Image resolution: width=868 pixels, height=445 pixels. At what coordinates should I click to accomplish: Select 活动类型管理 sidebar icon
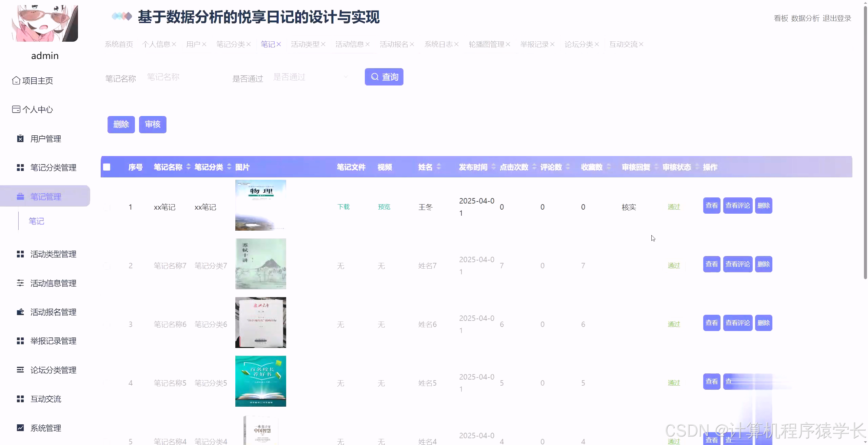(x=20, y=254)
